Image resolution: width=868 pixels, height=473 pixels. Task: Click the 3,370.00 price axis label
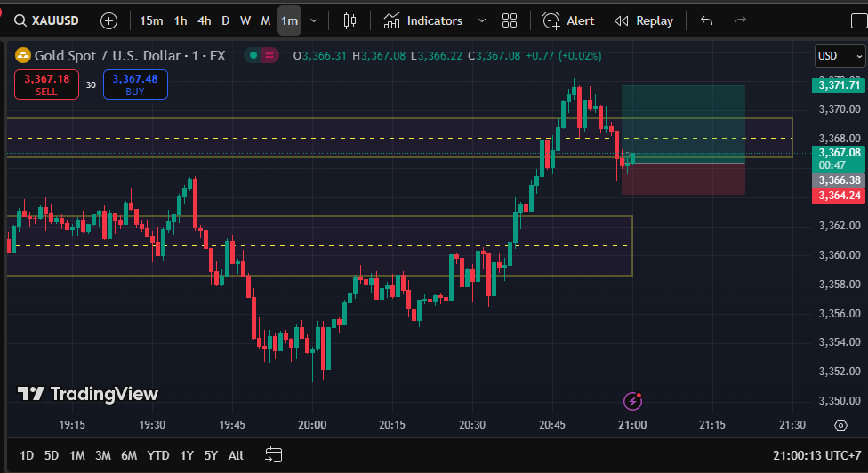[x=840, y=109]
